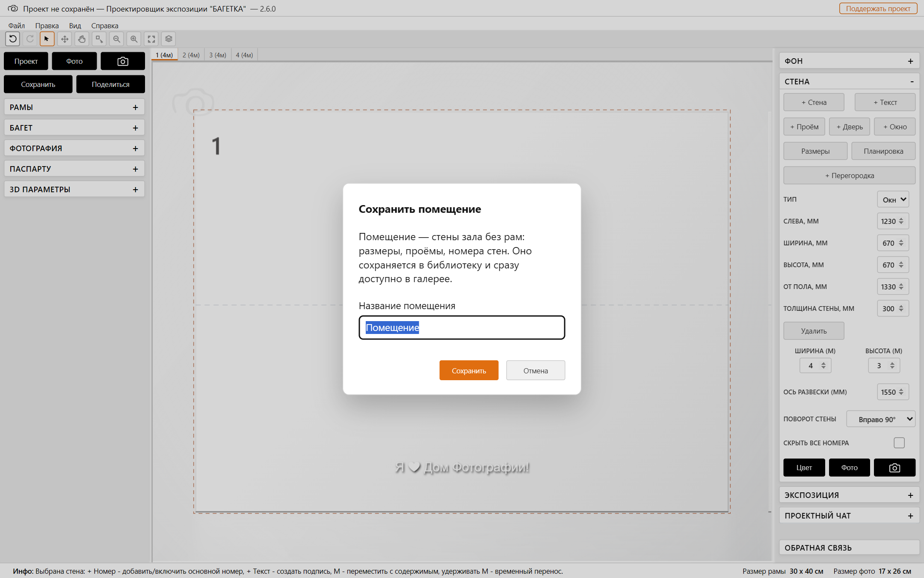Select the four-arrow move tool

click(65, 39)
